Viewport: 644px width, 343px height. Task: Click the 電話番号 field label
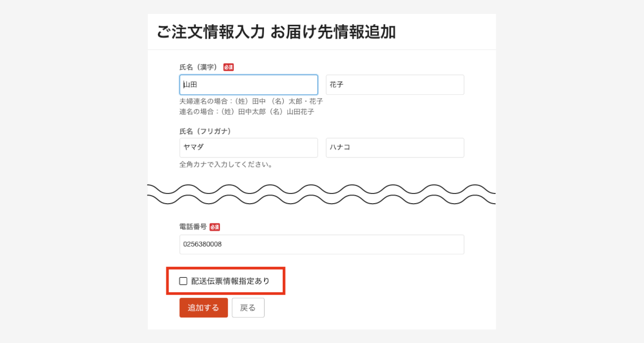pos(193,227)
